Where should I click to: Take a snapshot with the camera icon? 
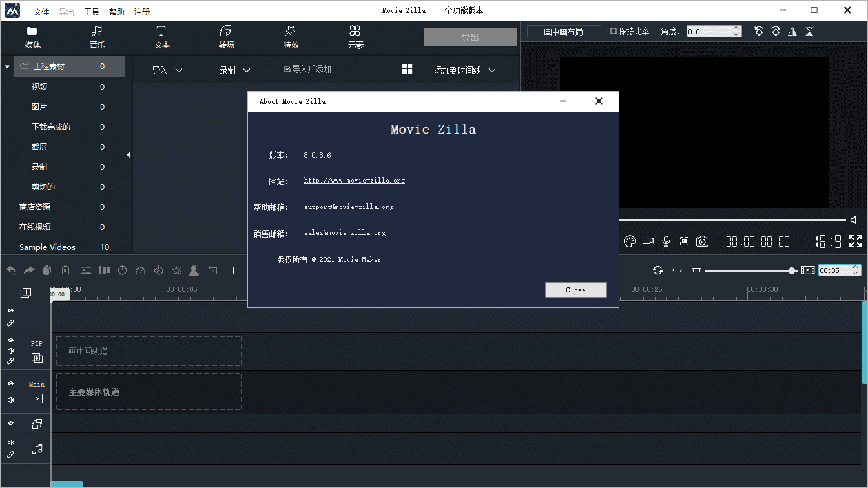coord(702,241)
